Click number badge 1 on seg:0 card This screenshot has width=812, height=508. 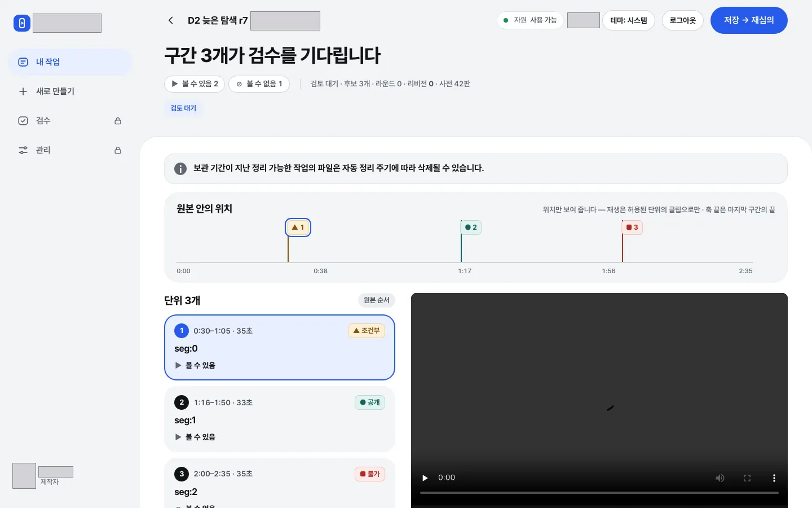(x=182, y=331)
